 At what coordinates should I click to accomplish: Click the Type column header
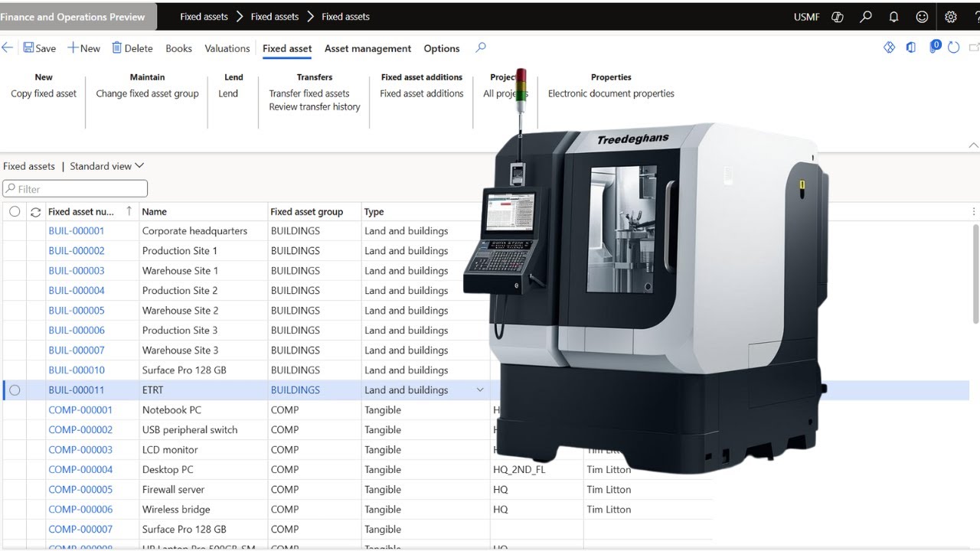[374, 212]
